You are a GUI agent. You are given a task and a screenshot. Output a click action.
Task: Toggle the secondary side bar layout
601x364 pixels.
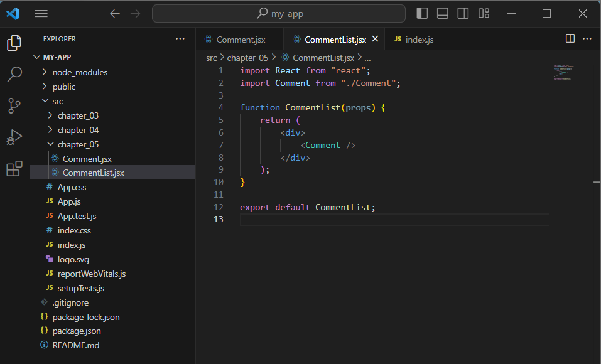point(463,13)
